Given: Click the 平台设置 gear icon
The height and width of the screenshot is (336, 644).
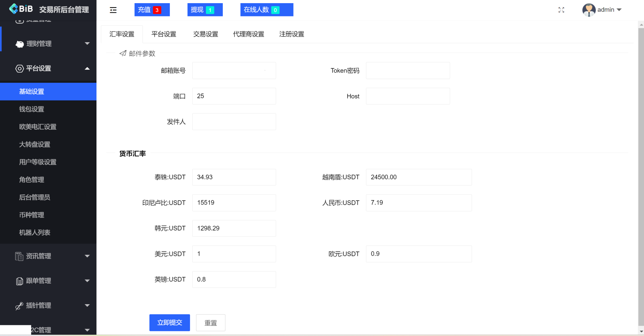Looking at the screenshot, I should pos(20,68).
